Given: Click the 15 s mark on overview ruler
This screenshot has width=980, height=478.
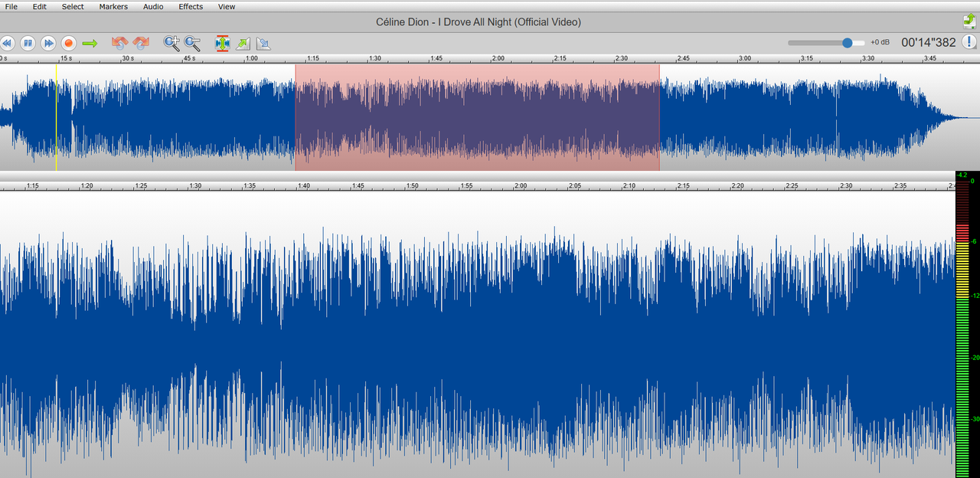Looking at the screenshot, I should 67,58.
